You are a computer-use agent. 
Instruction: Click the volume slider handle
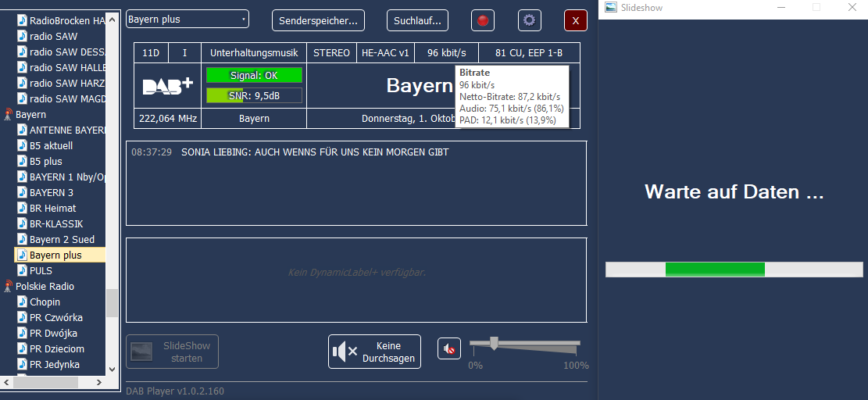pos(494,342)
